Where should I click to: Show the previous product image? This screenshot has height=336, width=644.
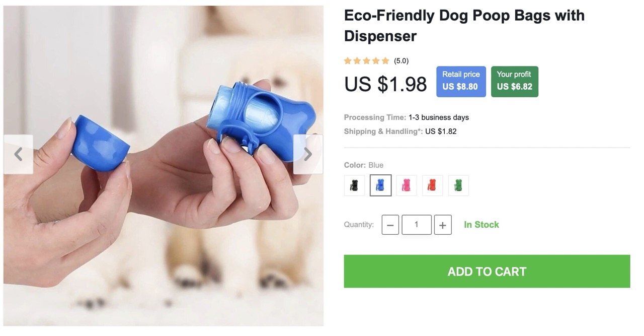click(18, 154)
